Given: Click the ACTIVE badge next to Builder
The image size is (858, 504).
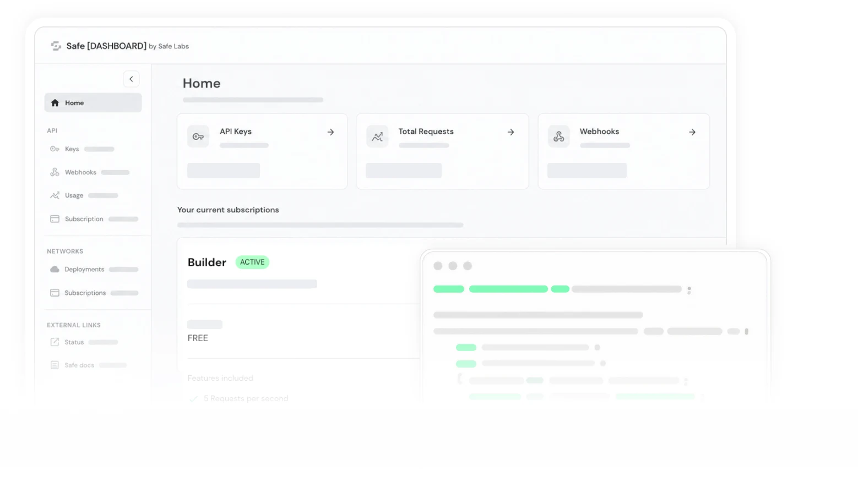Looking at the screenshot, I should click(x=252, y=262).
